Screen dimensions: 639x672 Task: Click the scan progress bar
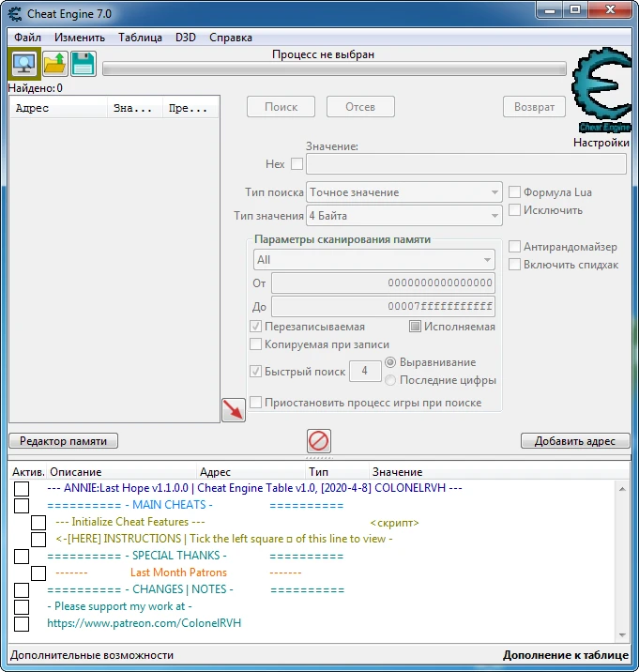pos(334,69)
